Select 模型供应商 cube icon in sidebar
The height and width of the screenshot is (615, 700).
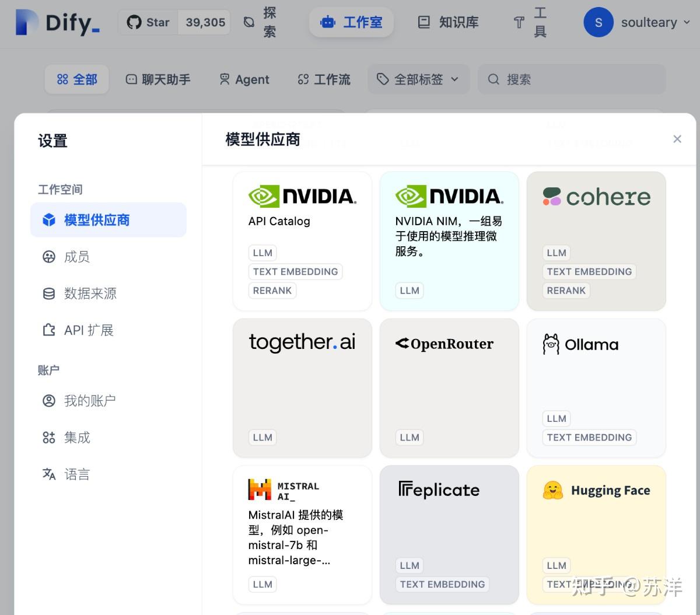[49, 220]
